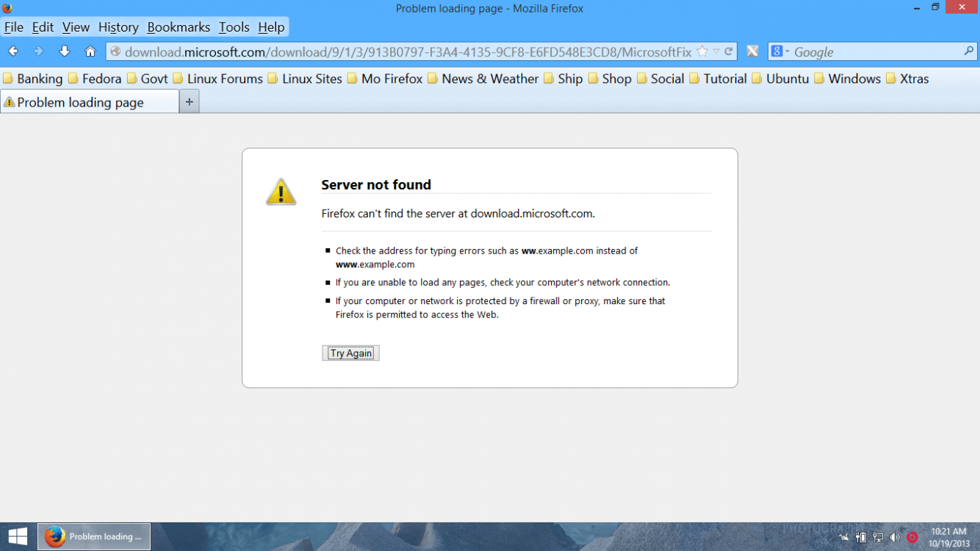Open the Edit menu

(x=43, y=27)
